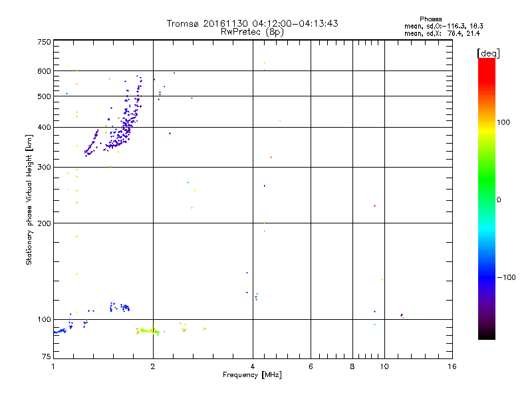Viewport: 532px width, 399px height.
Task: Click the y-axis tick label '300'
Action: [x=45, y=168]
